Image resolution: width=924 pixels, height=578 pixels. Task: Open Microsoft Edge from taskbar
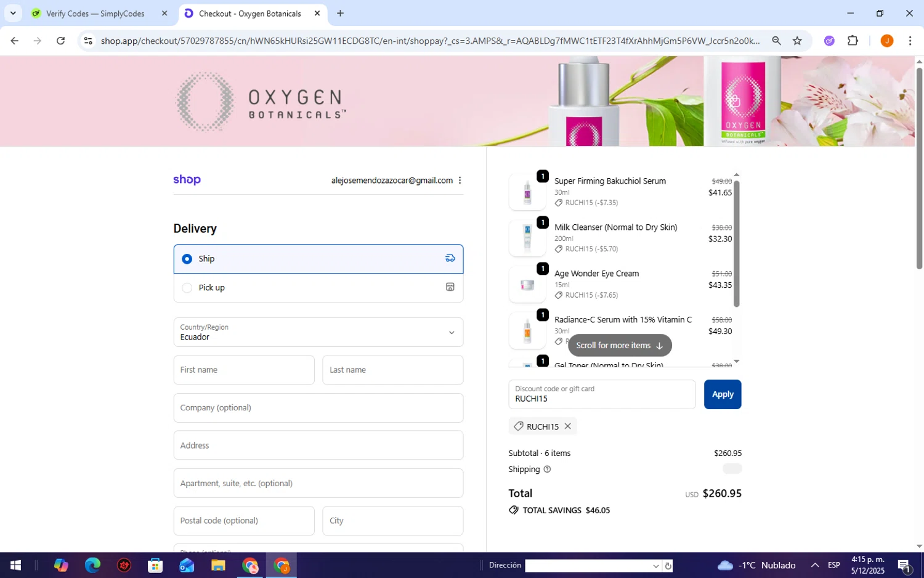pyautogui.click(x=92, y=565)
